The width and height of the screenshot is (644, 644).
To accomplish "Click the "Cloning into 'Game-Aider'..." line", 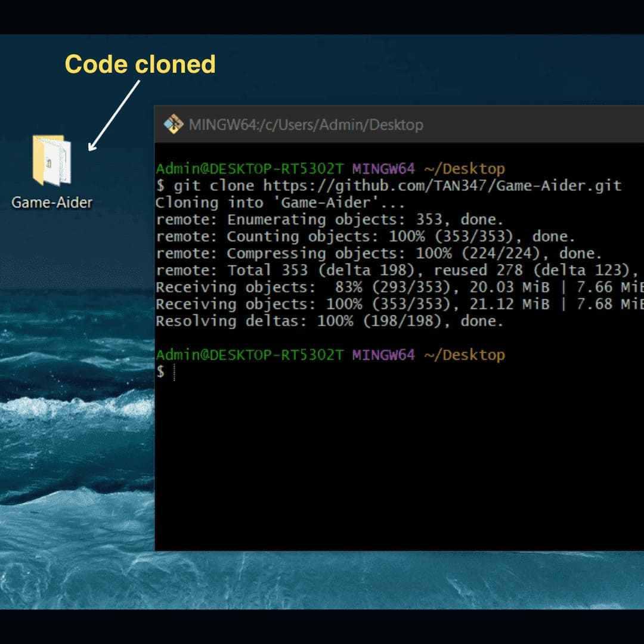I will (280, 203).
